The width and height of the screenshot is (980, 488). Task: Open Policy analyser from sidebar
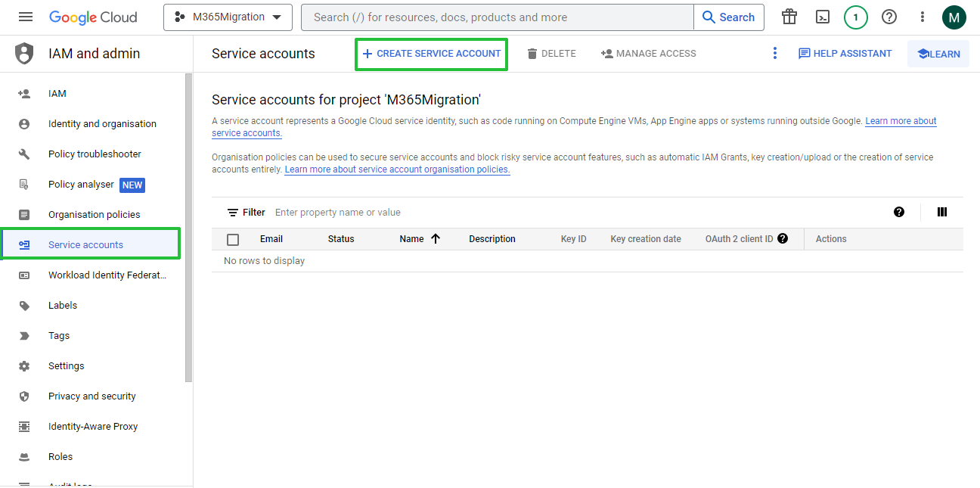click(81, 185)
